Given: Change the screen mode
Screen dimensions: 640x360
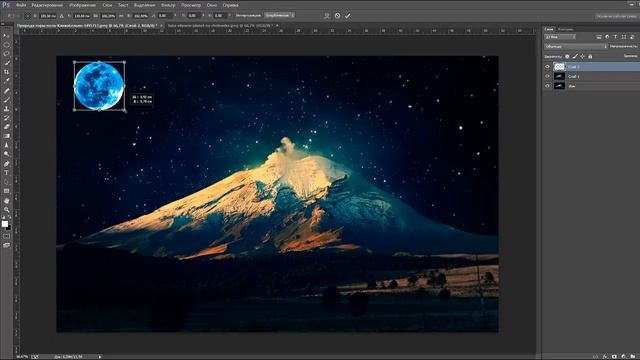Looking at the screenshot, I should [x=7, y=245].
